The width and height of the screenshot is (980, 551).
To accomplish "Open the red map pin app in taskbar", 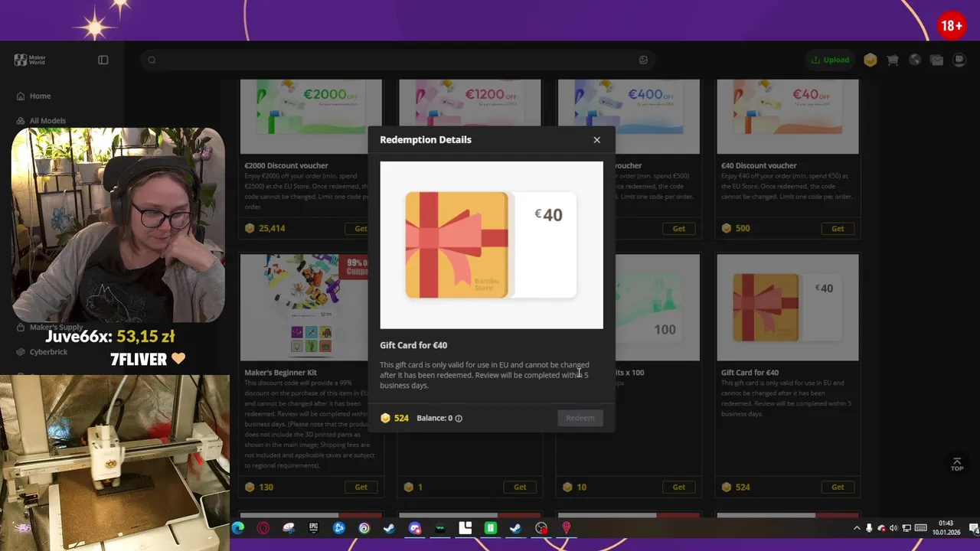I will (567, 528).
